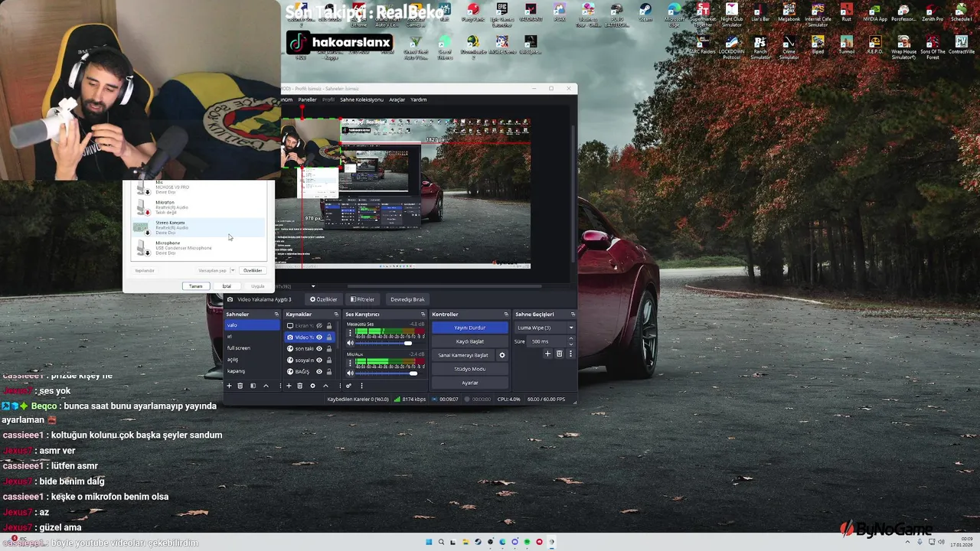Screen dimensions: 980x551
Task: Undock Ses Karıştırıcı panel icon
Action: [423, 315]
